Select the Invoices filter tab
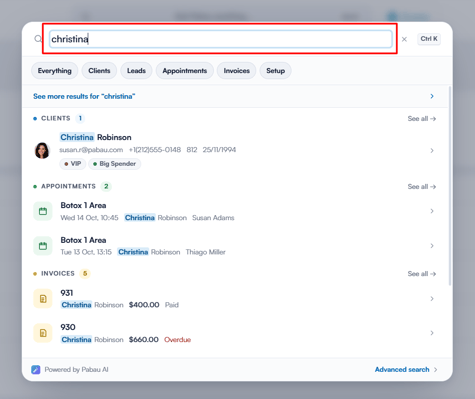475x399 pixels. (237, 71)
